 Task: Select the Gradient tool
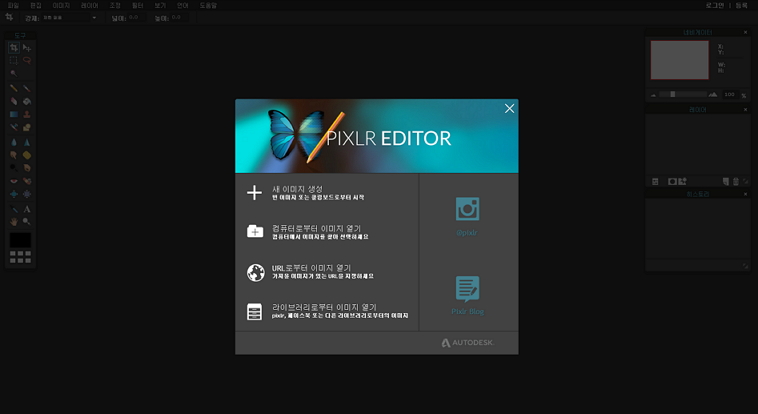point(14,114)
